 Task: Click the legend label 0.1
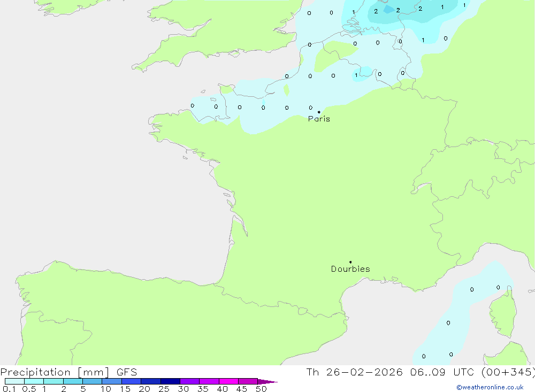[x=9, y=389]
